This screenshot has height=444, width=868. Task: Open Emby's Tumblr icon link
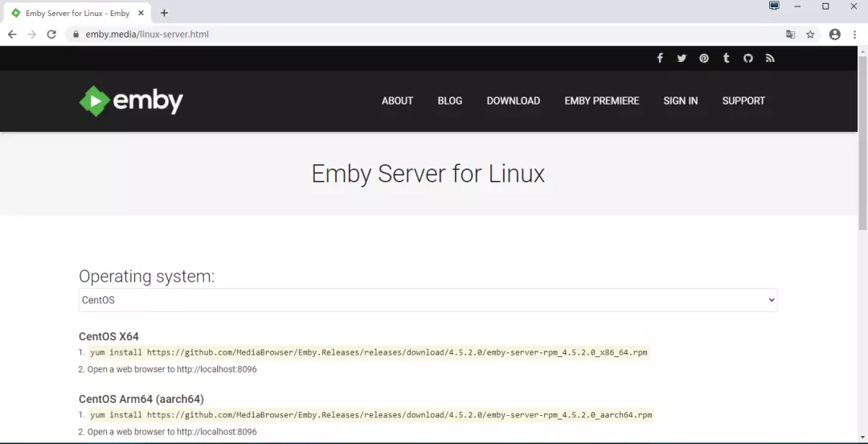point(726,58)
